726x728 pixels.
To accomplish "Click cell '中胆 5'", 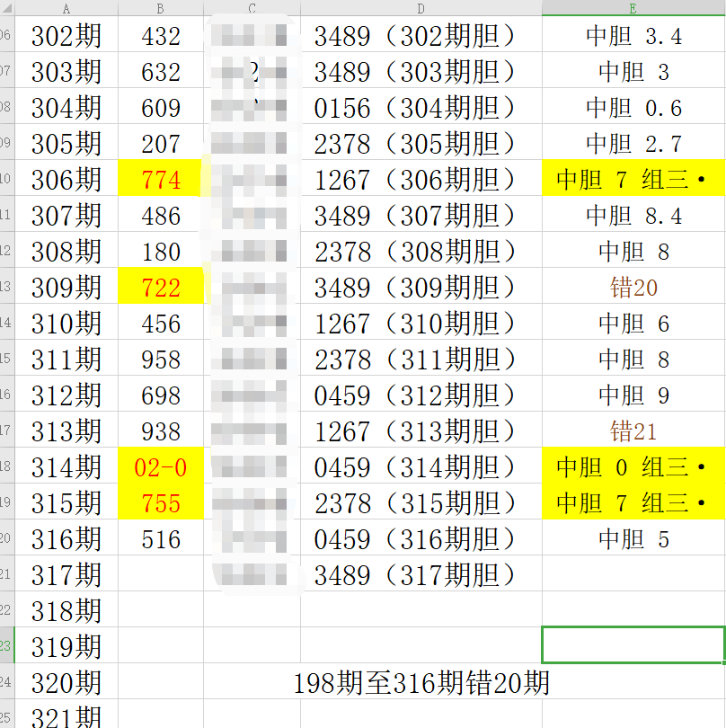I will coord(633,538).
